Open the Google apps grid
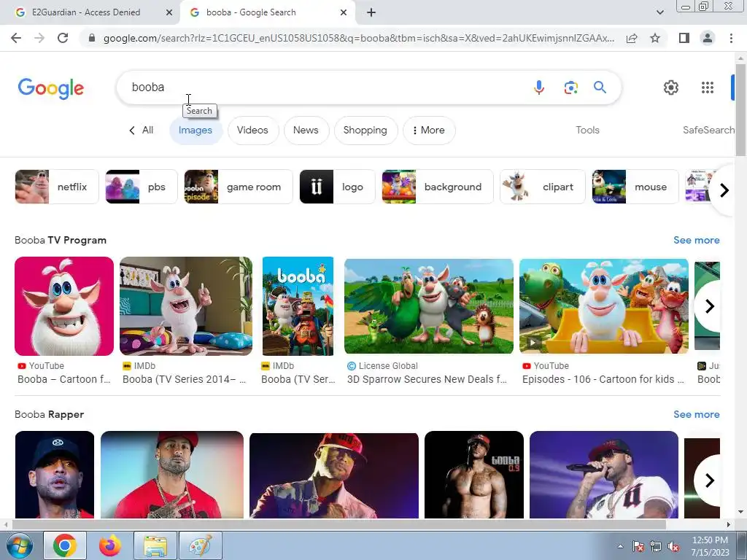The image size is (747, 560). tap(708, 87)
